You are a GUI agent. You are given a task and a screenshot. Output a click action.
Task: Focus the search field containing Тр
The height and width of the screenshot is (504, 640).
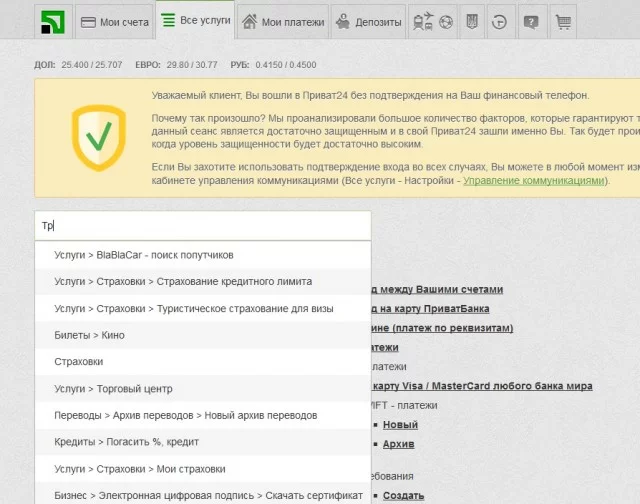tap(203, 225)
